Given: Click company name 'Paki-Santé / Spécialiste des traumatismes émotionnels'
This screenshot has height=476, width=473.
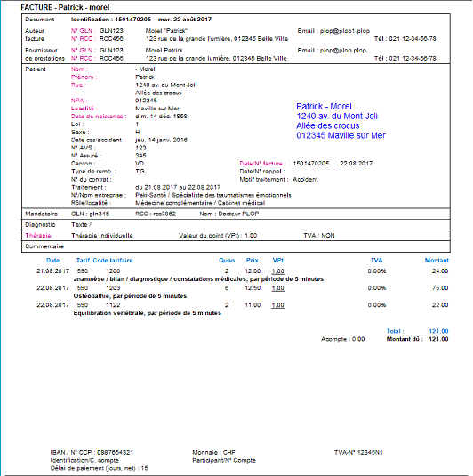Looking at the screenshot, I should 213,195.
